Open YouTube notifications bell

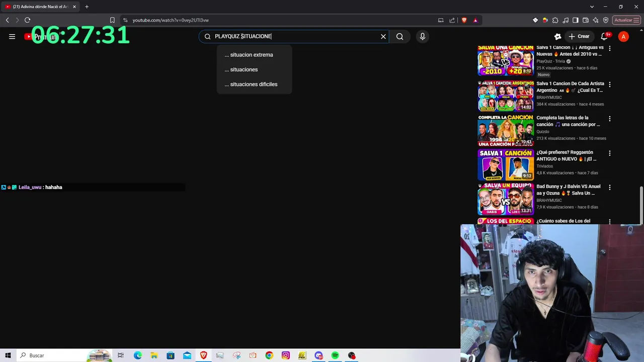pos(605,36)
